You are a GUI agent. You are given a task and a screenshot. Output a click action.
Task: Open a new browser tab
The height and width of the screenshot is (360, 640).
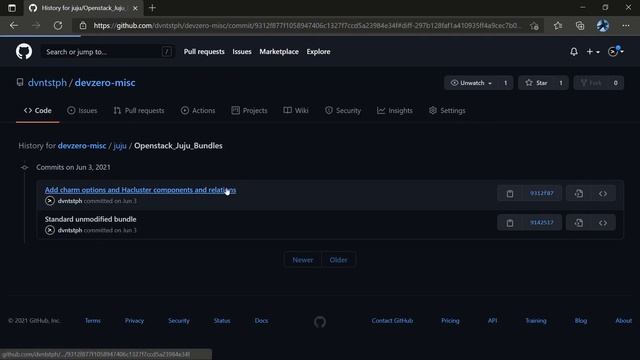pos(152,8)
